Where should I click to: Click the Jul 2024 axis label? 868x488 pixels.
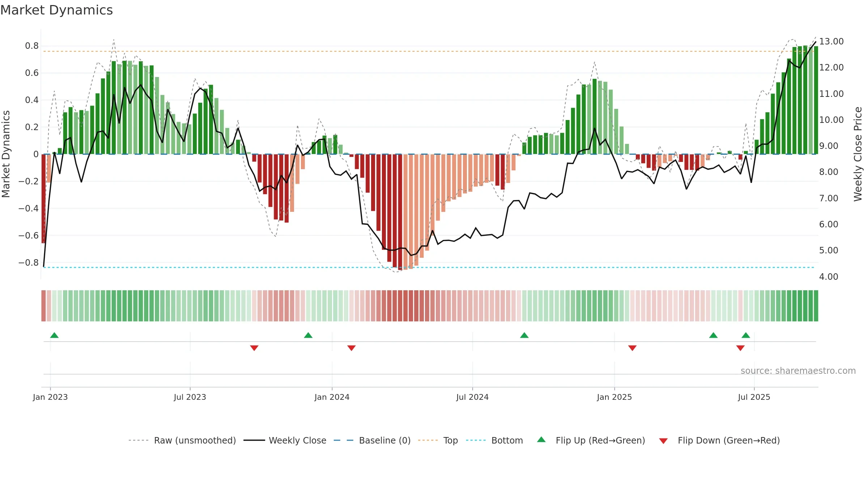tap(472, 397)
